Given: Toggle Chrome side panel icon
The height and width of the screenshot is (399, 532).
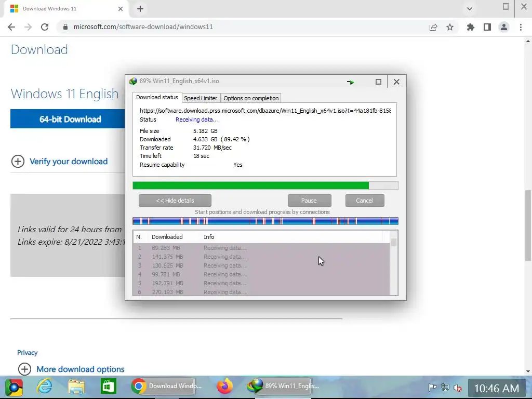Looking at the screenshot, I should pos(487,27).
